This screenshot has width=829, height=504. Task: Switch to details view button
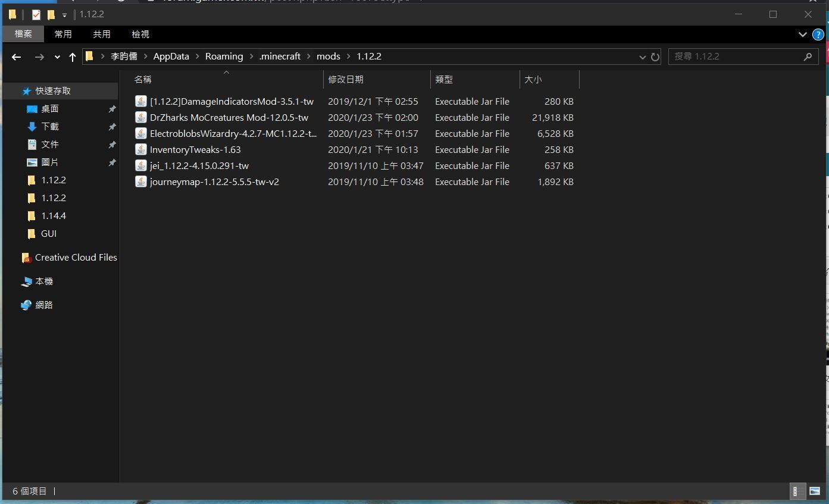click(x=797, y=491)
